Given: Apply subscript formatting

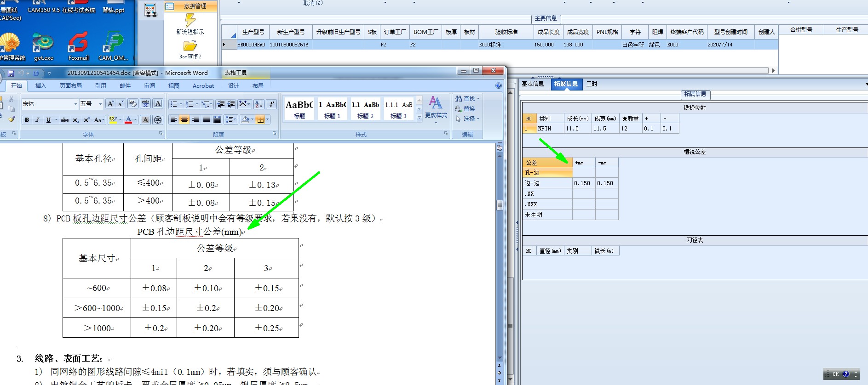Looking at the screenshot, I should click(76, 120).
